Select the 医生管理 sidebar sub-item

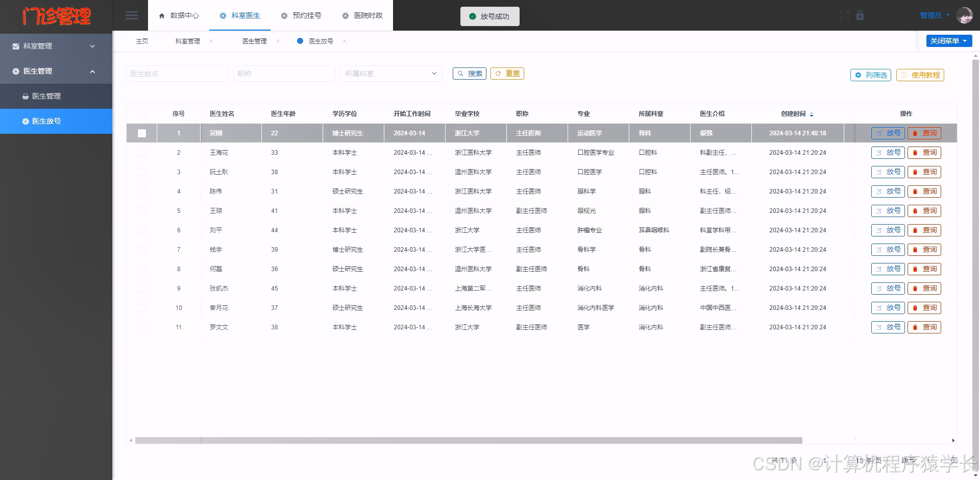[56, 96]
